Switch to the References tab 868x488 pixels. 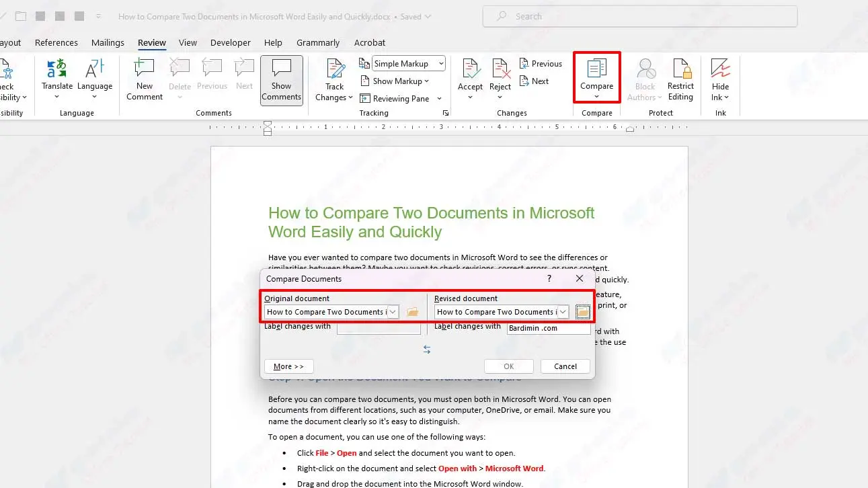[56, 42]
